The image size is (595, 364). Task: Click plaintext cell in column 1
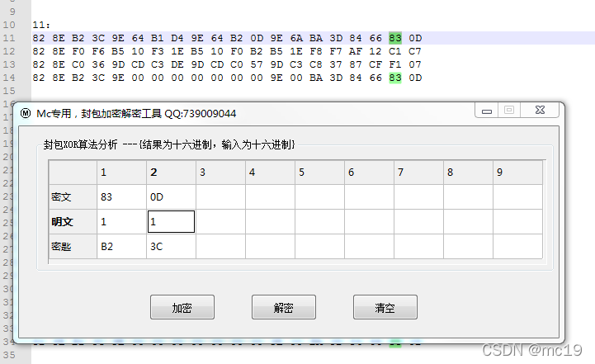[121, 222]
